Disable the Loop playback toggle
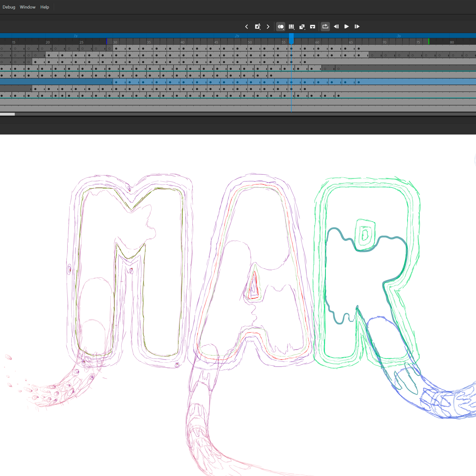This screenshot has width=476, height=476. [325, 27]
